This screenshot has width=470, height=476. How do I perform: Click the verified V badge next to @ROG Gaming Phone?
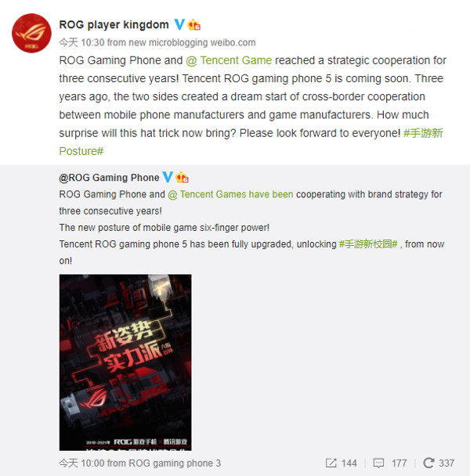click(168, 177)
